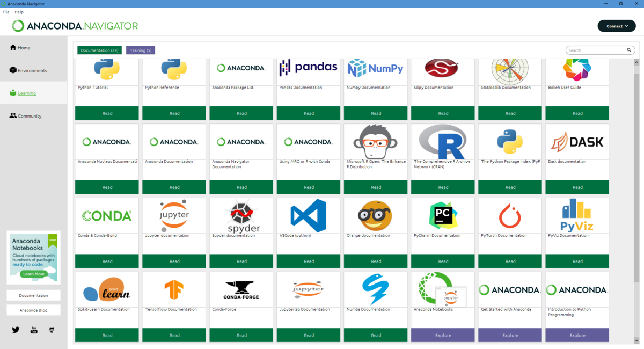Viewport: 644px width, 349px height.
Task: Click the CRAN R logo
Action: click(x=443, y=142)
